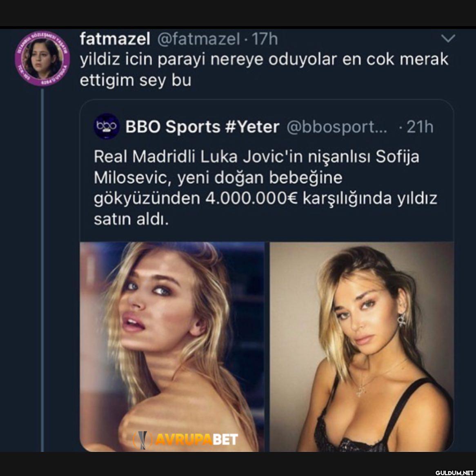The width and height of the screenshot is (476, 476).
Task: Click the BBO Sports account name
Action: 173,127
